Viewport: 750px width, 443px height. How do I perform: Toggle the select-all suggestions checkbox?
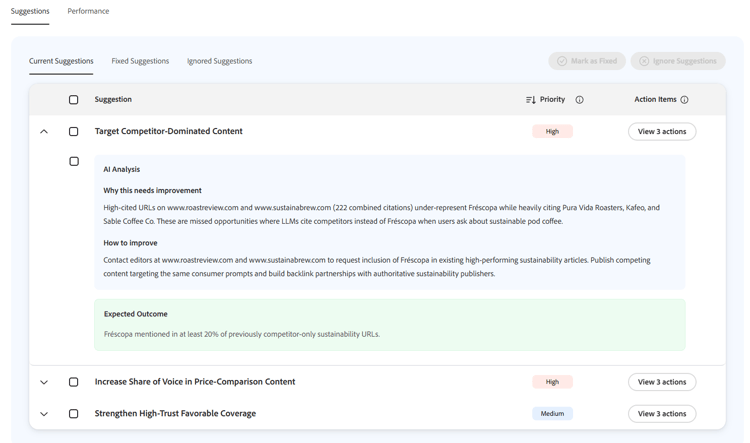(73, 100)
